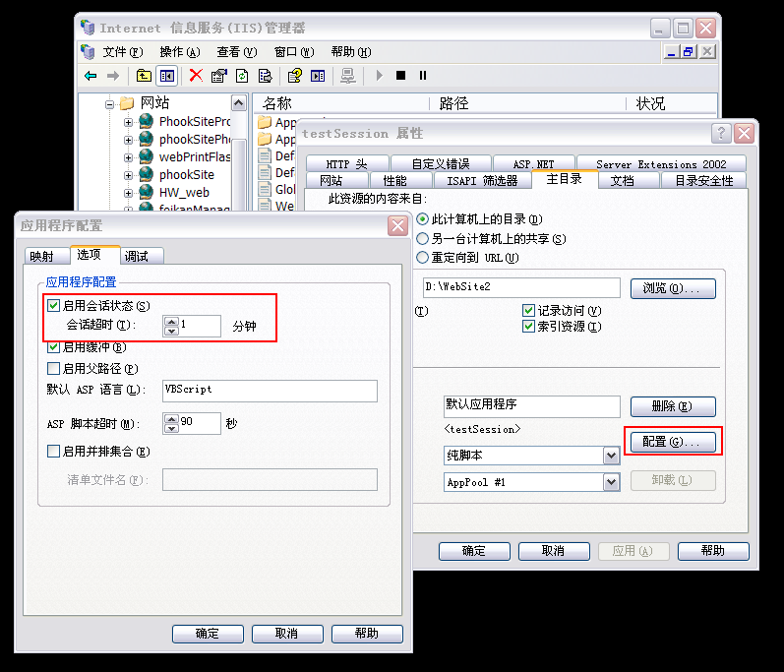Click the Up one level folder icon
Image resolution: width=784 pixels, height=672 pixels.
[144, 76]
